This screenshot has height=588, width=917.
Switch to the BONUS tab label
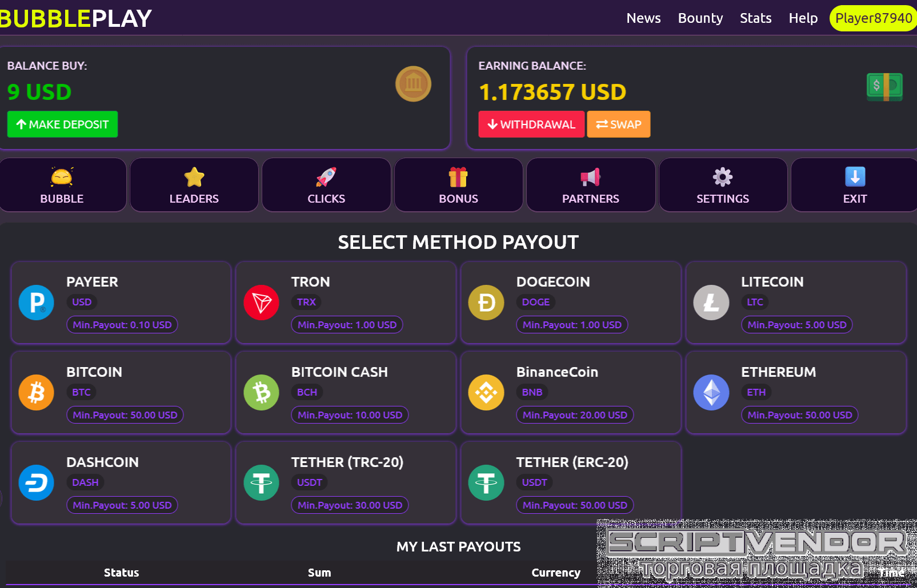pos(458,199)
